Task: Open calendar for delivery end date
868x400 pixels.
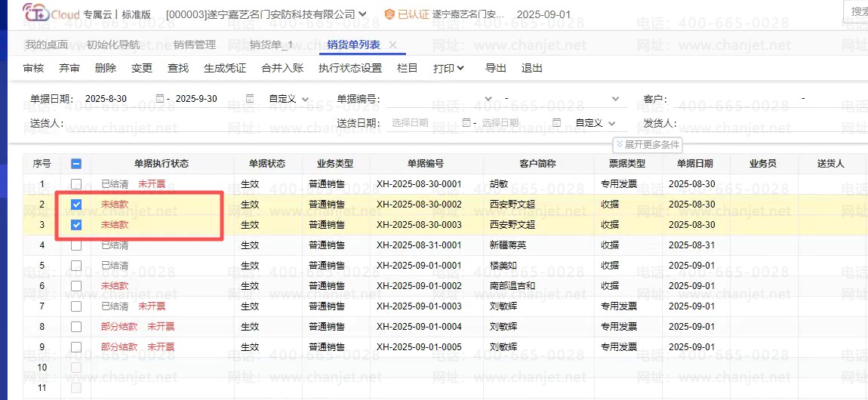Action: 556,122
